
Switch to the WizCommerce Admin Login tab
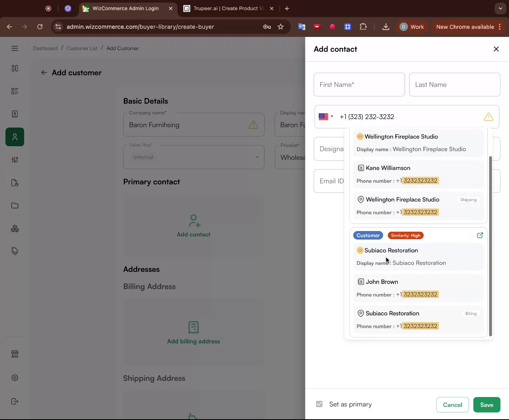[x=125, y=8]
